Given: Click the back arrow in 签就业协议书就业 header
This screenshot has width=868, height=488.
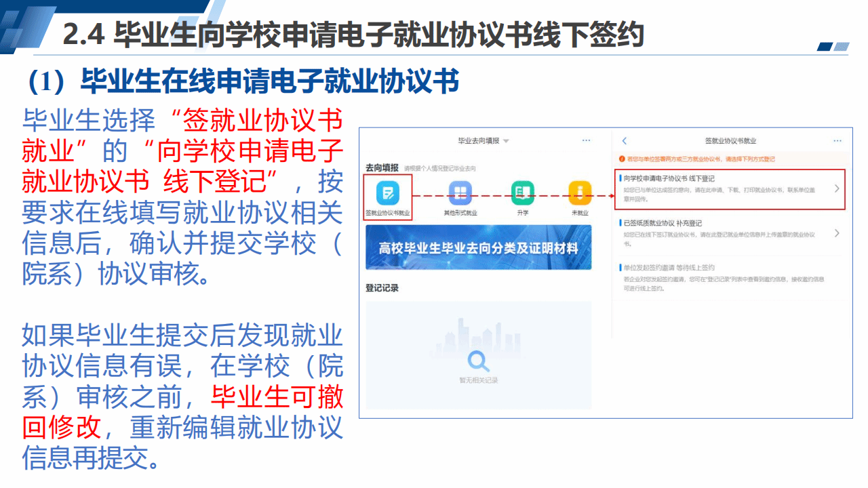Looking at the screenshot, I should 625,141.
